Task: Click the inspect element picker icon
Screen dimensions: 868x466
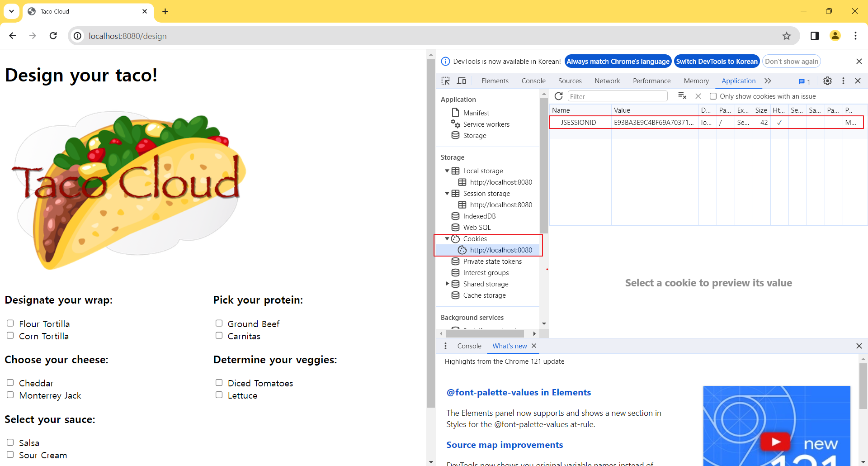Action: 446,81
